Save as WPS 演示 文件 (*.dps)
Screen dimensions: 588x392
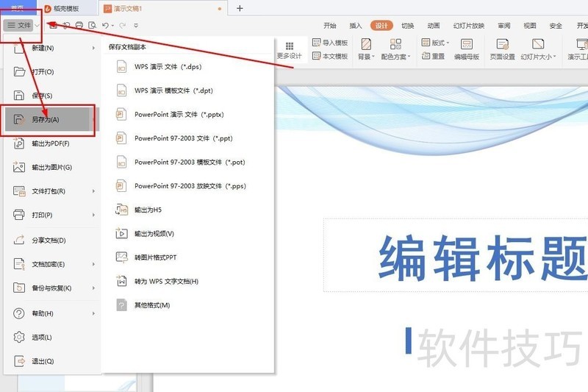(x=189, y=67)
